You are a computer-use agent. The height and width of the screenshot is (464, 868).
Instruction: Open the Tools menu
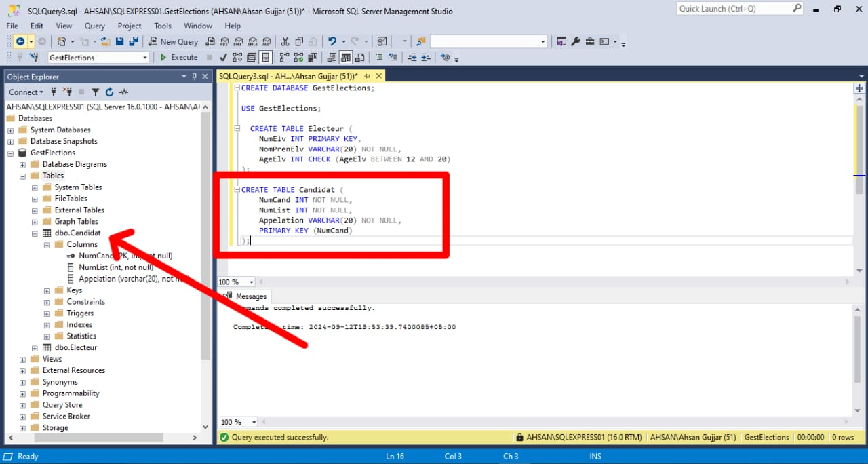(163, 26)
